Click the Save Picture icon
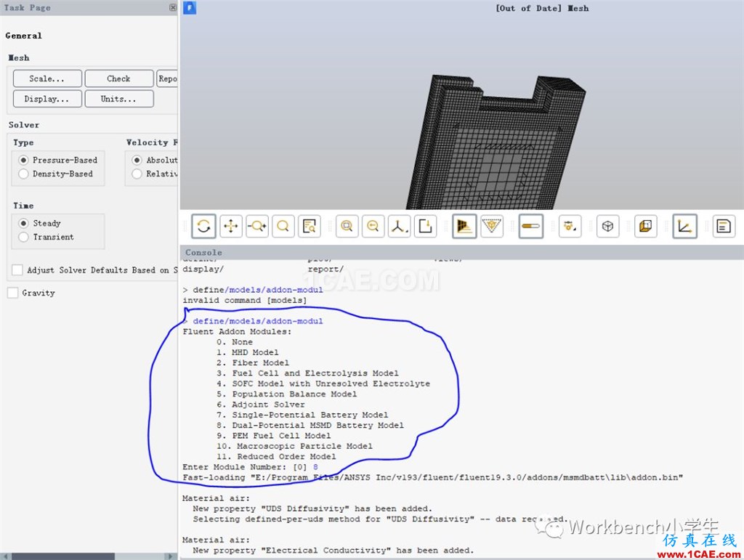 pyautogui.click(x=425, y=226)
